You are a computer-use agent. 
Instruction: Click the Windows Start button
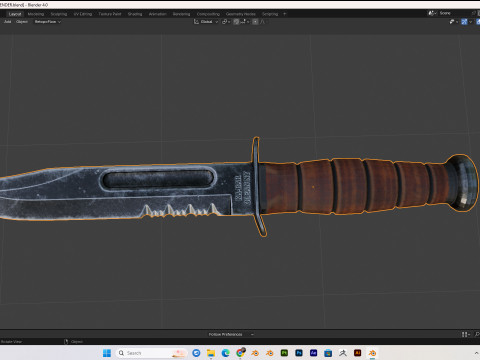pos(107,353)
